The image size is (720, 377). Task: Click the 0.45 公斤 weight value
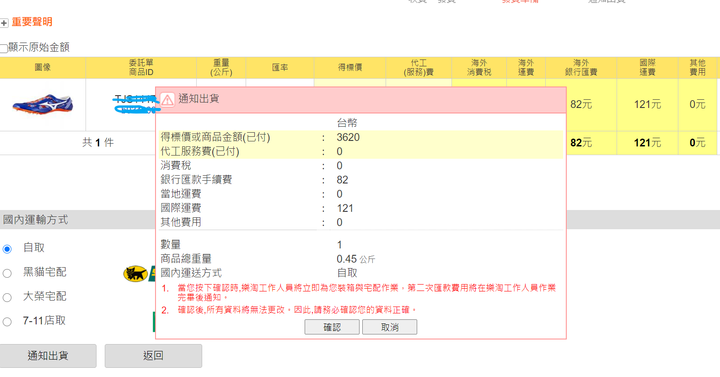click(356, 259)
